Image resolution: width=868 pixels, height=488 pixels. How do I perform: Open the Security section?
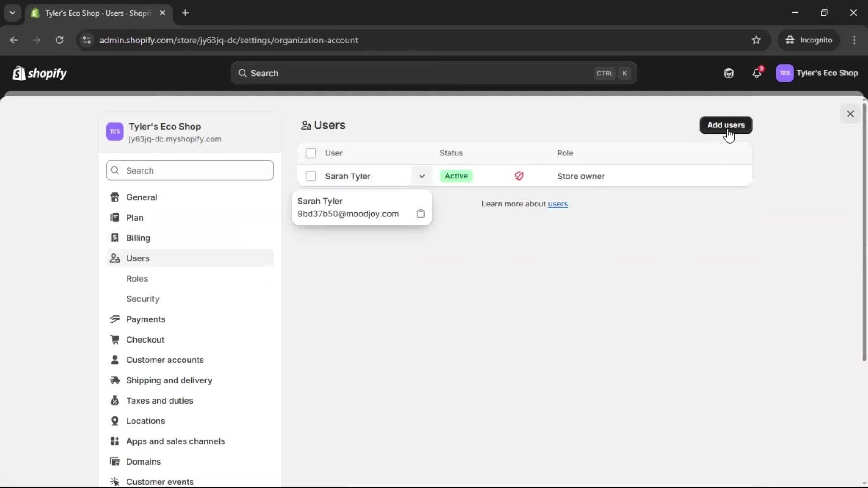pyautogui.click(x=142, y=299)
